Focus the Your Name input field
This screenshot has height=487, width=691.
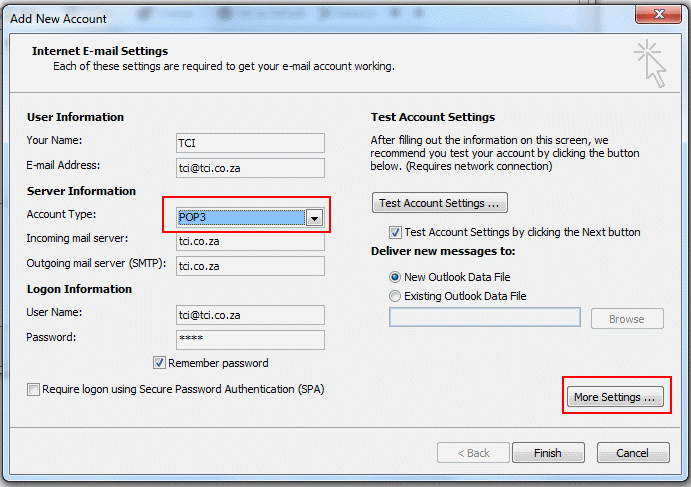click(250, 143)
